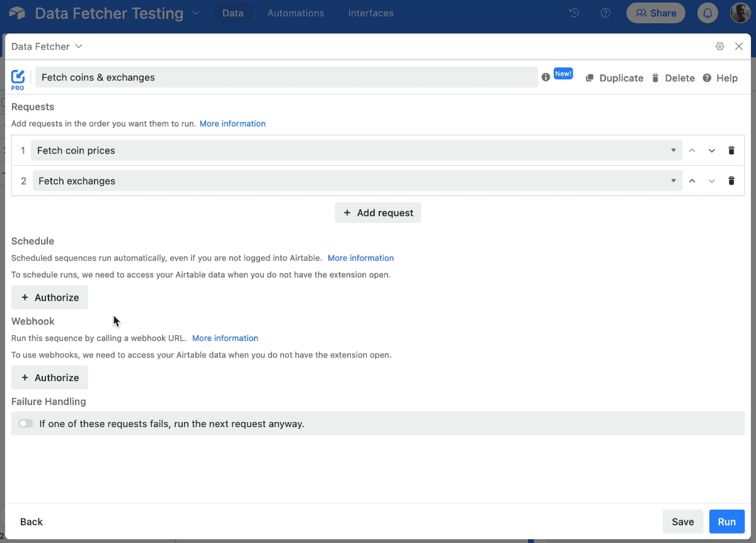Authorize access for Webhook
The height and width of the screenshot is (543, 756).
click(x=50, y=377)
